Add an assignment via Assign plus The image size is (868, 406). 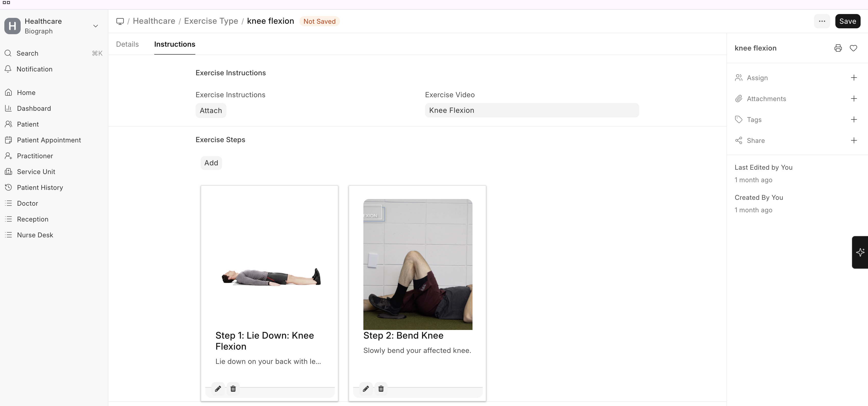coord(854,78)
